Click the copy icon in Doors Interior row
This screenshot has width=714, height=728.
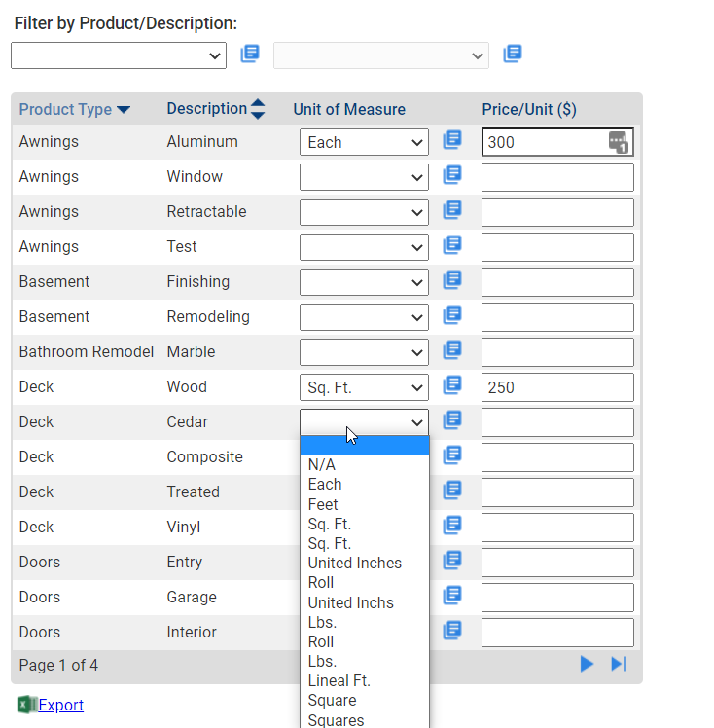(x=452, y=631)
